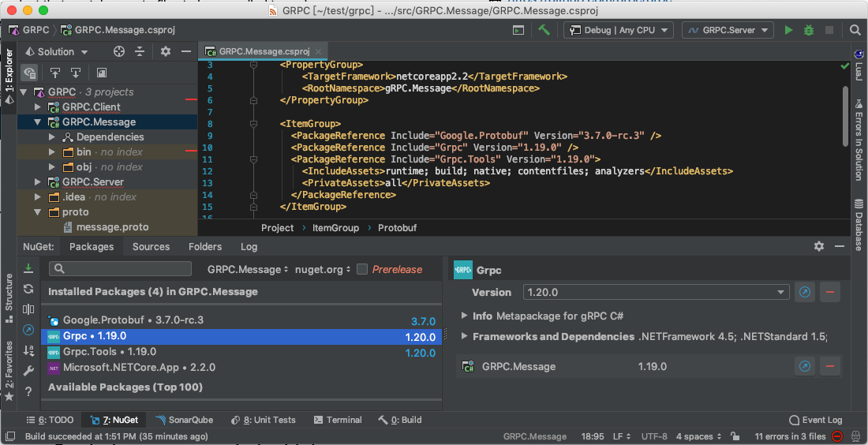Remove Grpc package via red minus next to version
868x445 pixels.
click(x=830, y=292)
